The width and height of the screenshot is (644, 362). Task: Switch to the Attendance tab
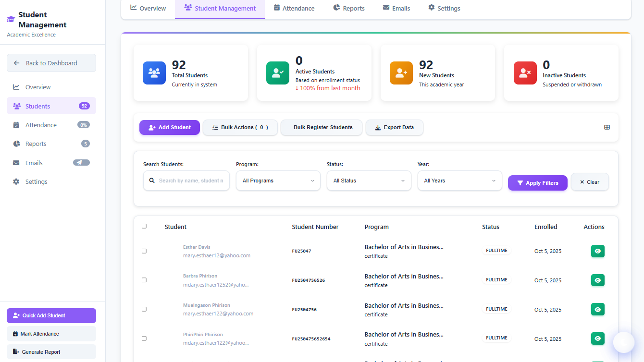point(294,8)
